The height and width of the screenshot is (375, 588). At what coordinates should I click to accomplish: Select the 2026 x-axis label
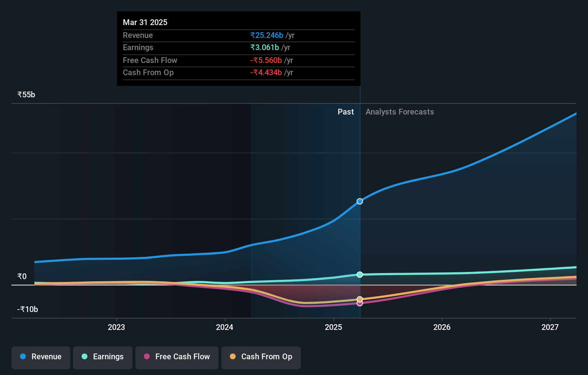click(442, 327)
